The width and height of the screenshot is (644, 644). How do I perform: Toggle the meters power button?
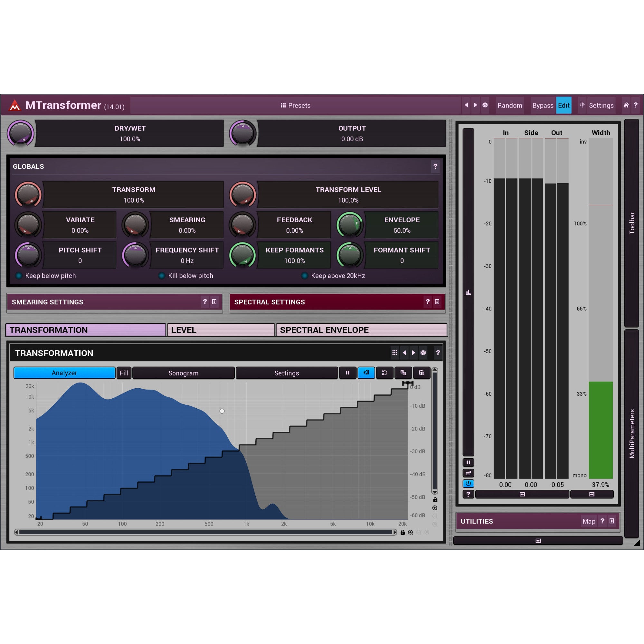(468, 483)
